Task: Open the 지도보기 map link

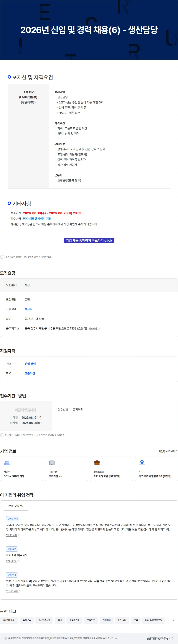Action: (93, 328)
